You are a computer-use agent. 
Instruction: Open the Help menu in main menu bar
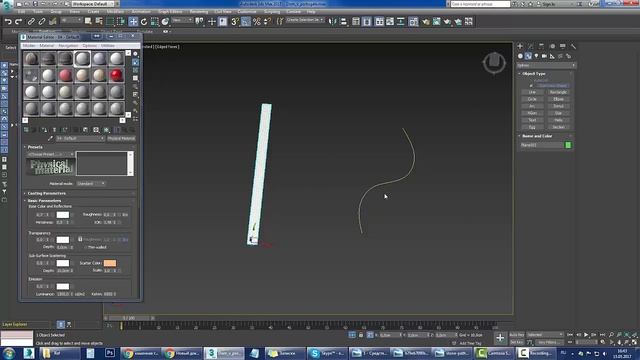coord(311,12)
